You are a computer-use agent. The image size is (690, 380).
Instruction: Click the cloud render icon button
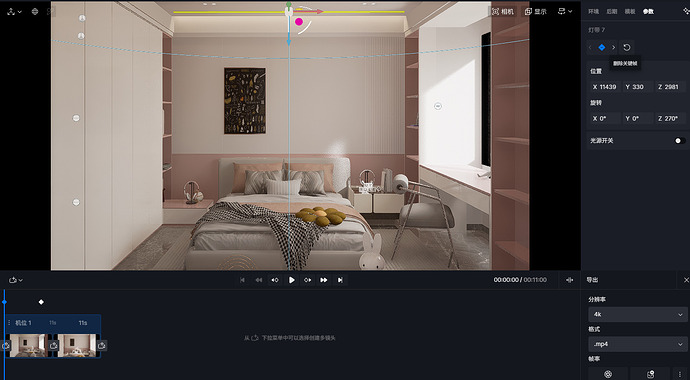pyautogui.click(x=650, y=374)
